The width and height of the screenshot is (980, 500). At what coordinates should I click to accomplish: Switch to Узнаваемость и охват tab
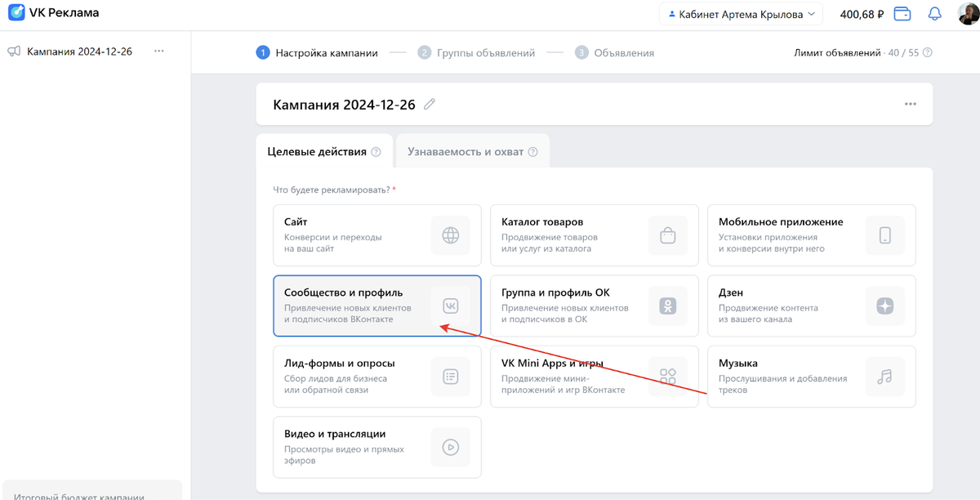tap(473, 151)
